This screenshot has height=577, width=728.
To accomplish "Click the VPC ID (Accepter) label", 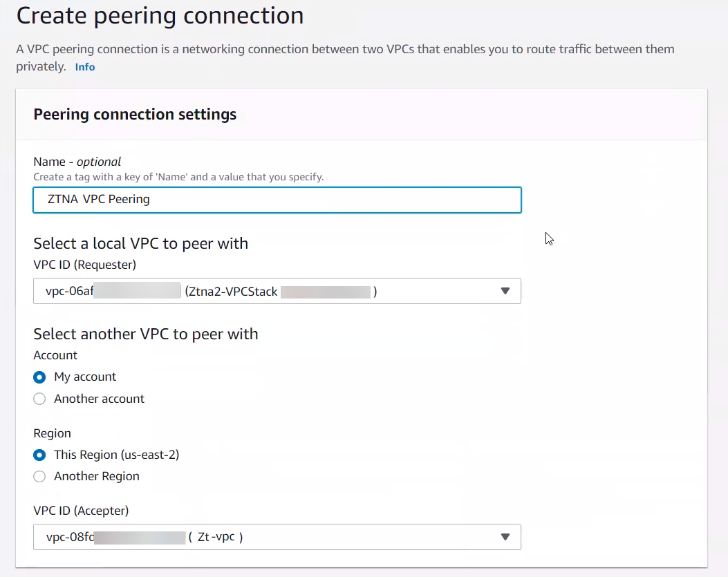I will (81, 511).
